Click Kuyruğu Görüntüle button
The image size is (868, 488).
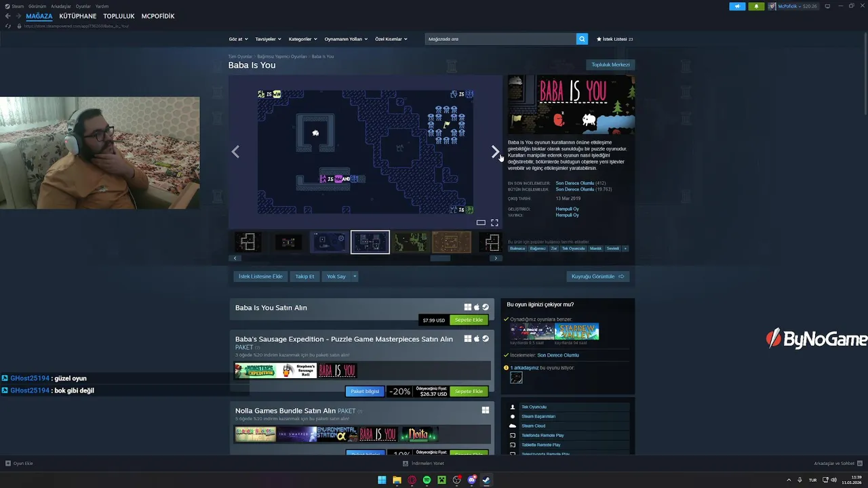[598, 277]
